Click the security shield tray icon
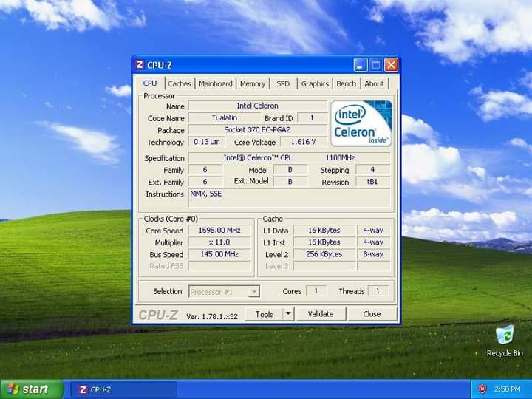 (482, 389)
